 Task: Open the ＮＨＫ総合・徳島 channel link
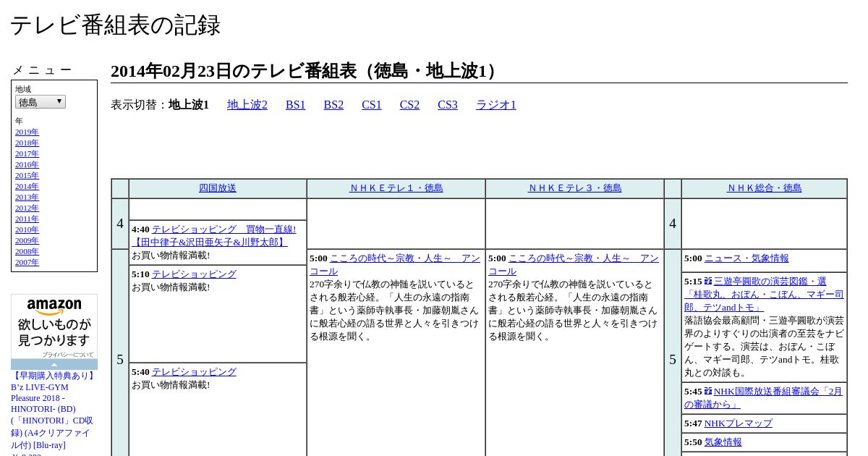(x=765, y=188)
